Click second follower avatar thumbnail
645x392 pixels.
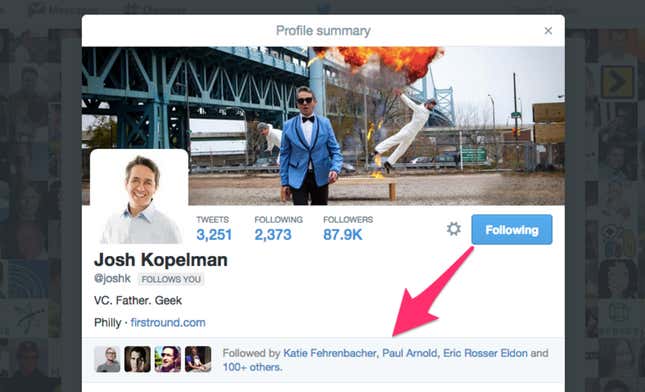137,359
